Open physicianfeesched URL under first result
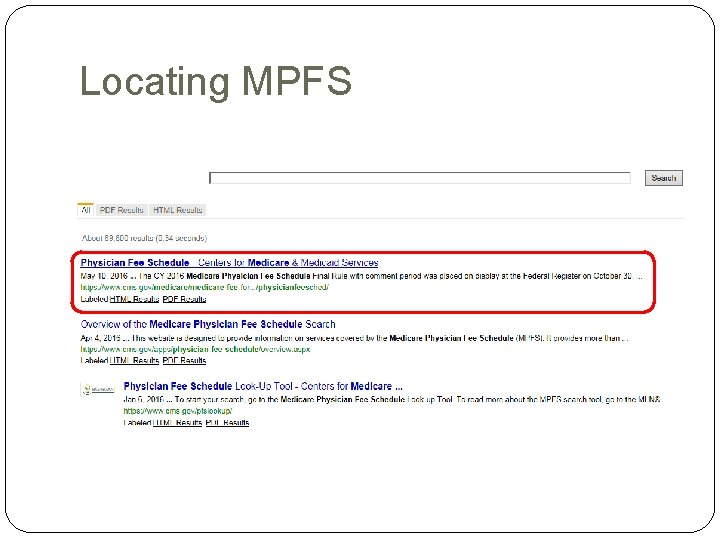 (205, 287)
